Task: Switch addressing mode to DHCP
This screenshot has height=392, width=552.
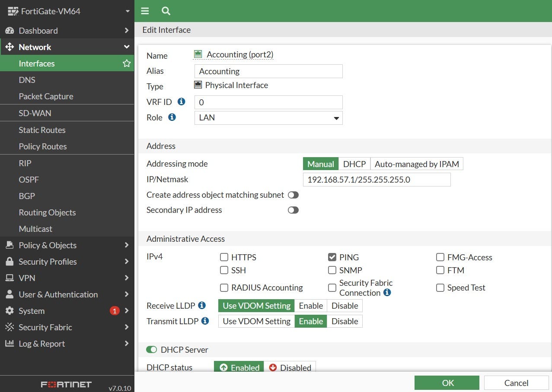Action: tap(354, 164)
